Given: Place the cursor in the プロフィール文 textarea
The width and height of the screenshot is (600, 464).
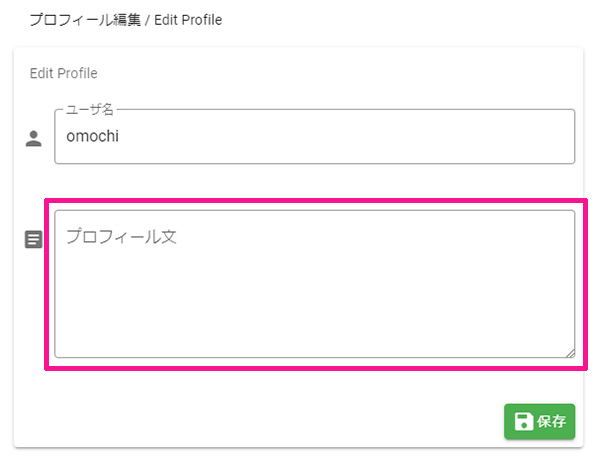Looking at the screenshot, I should [315, 284].
